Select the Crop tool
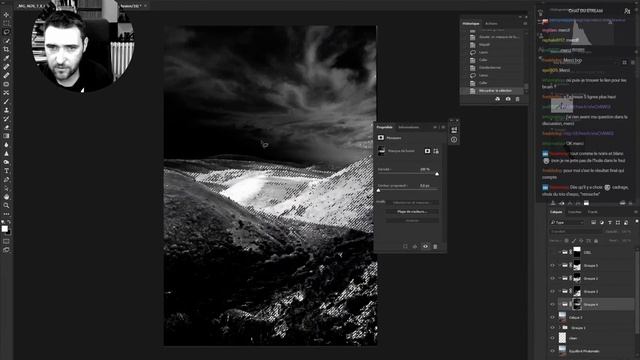 coord(6,49)
